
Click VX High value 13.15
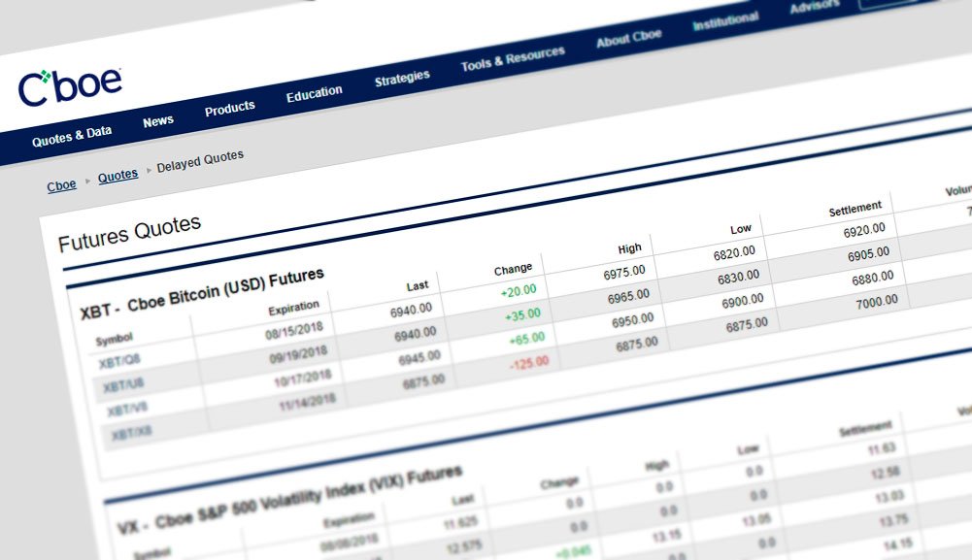coord(666,535)
